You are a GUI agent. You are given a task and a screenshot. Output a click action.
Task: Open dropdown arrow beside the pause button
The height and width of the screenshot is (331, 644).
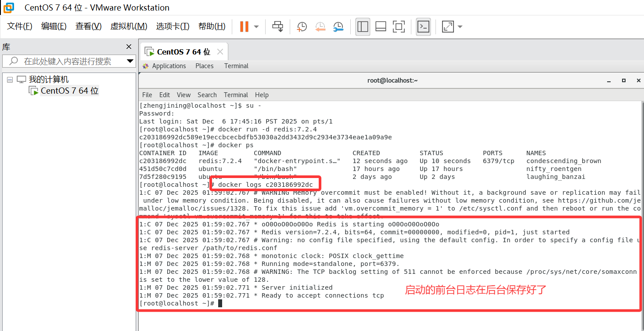(x=256, y=27)
